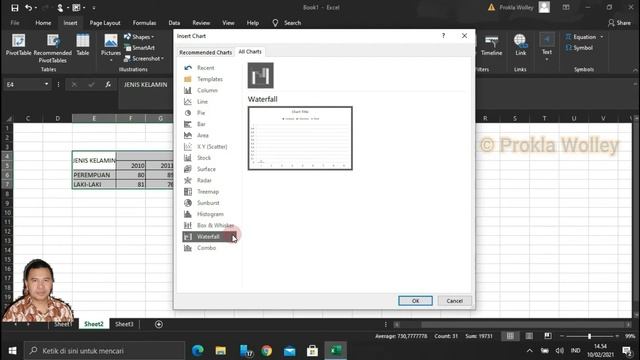Switch to Sheet3 tab
Viewport: 640px width, 360px height.
124,324
